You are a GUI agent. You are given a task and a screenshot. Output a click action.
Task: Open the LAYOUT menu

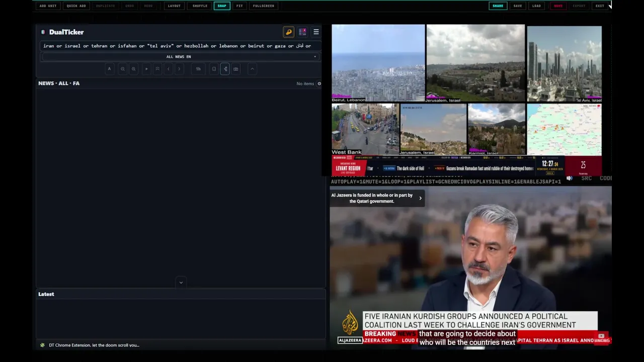tap(174, 6)
